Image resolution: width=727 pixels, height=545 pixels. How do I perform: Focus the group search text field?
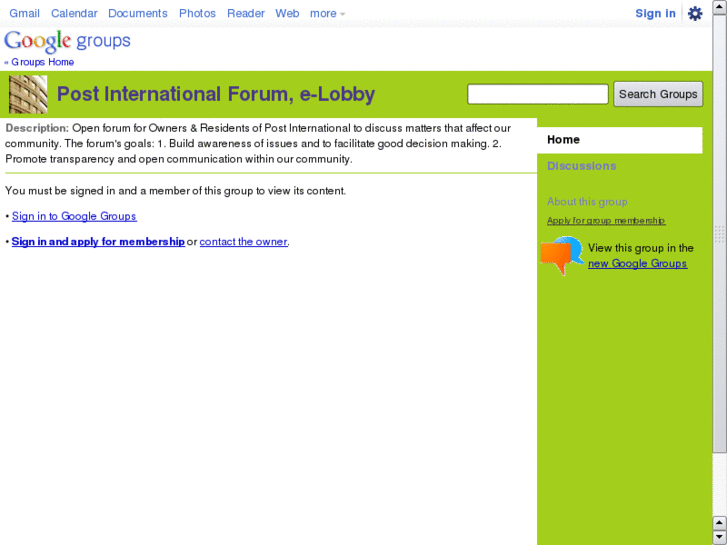click(538, 94)
